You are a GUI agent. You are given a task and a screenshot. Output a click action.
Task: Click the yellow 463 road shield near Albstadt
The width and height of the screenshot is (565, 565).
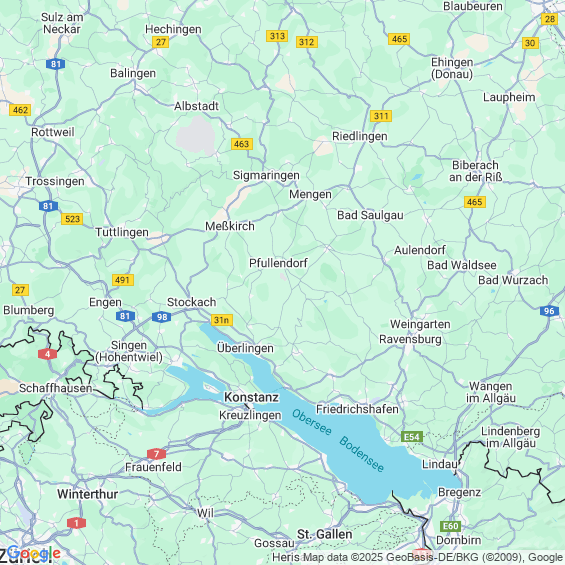(x=242, y=144)
